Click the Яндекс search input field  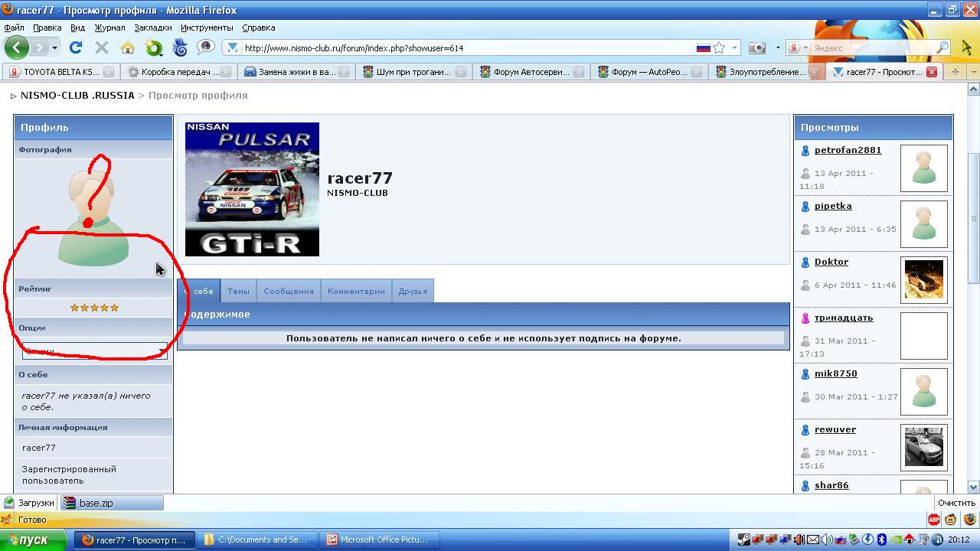click(873, 47)
